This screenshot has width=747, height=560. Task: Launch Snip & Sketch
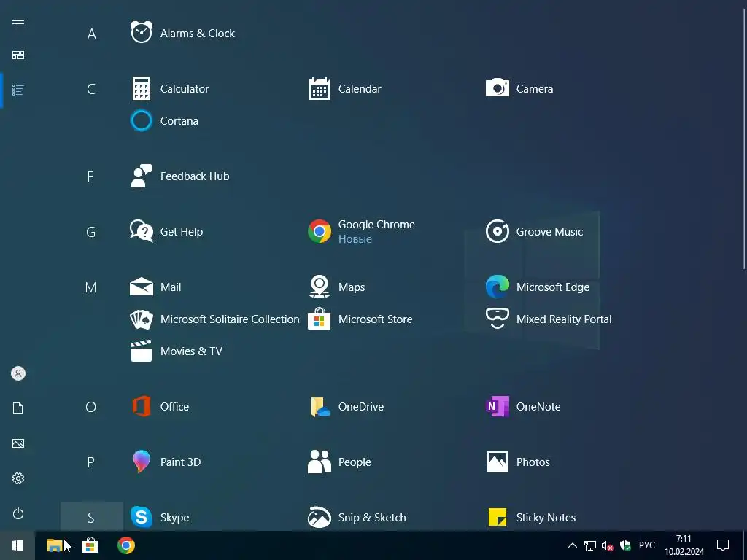tap(357, 517)
